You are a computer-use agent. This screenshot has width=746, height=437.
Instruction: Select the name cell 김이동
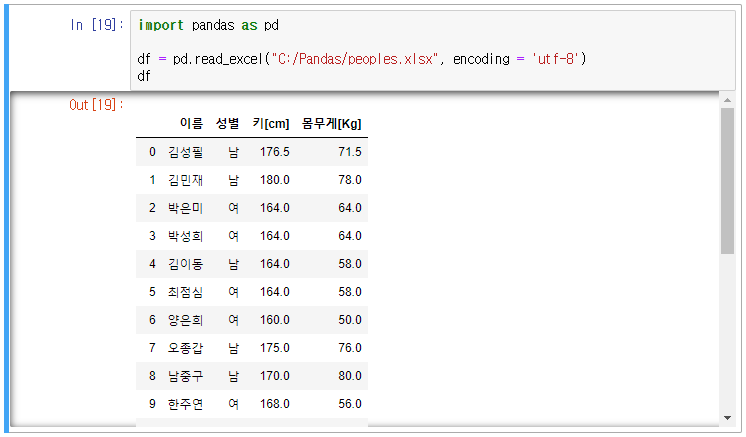[x=186, y=264]
